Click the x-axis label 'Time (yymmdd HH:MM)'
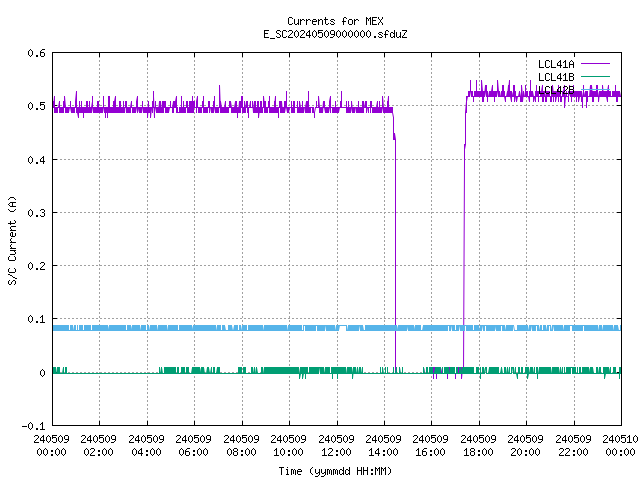640x480 pixels. tap(335, 471)
